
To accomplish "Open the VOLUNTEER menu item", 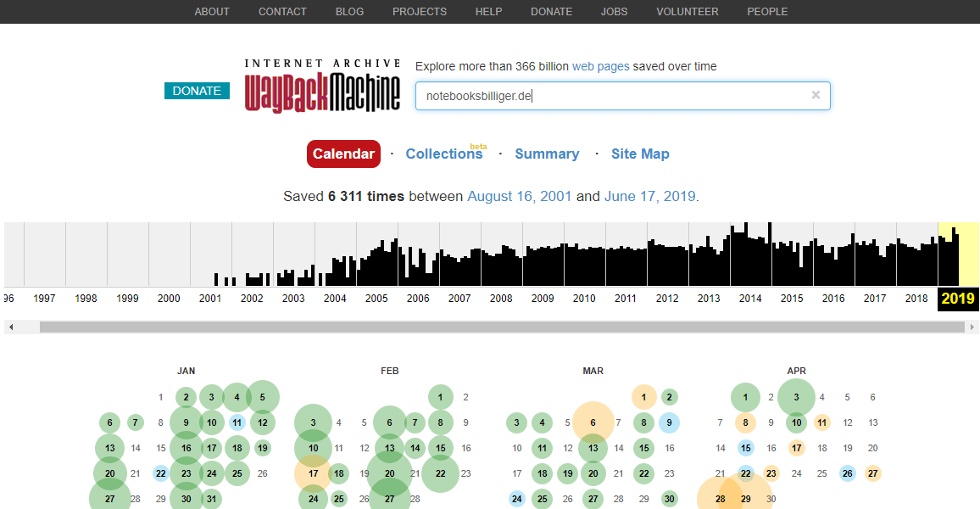I will 687,11.
